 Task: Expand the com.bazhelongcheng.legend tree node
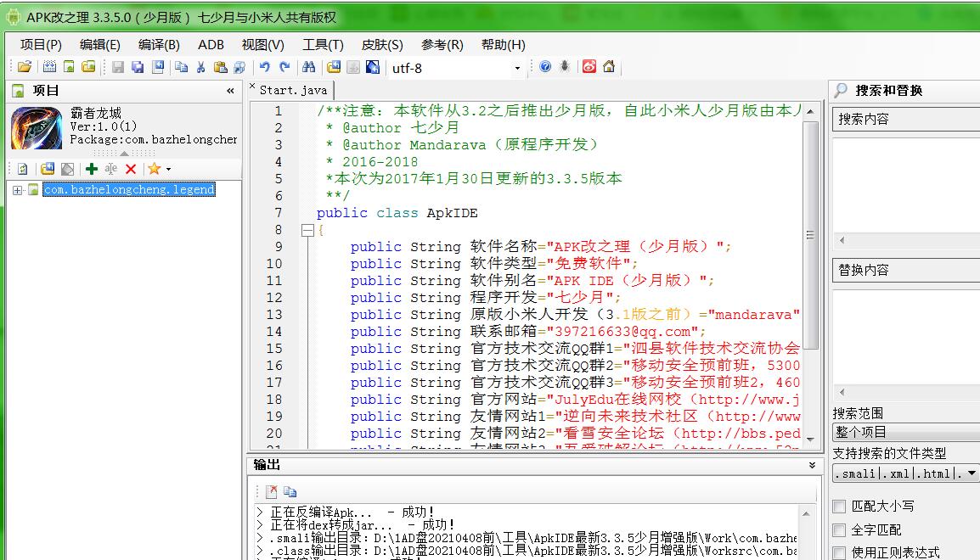click(x=17, y=190)
